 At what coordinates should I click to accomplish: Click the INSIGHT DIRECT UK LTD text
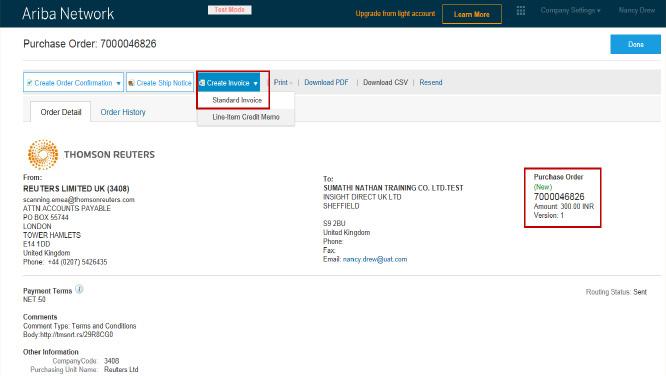[x=362, y=197]
